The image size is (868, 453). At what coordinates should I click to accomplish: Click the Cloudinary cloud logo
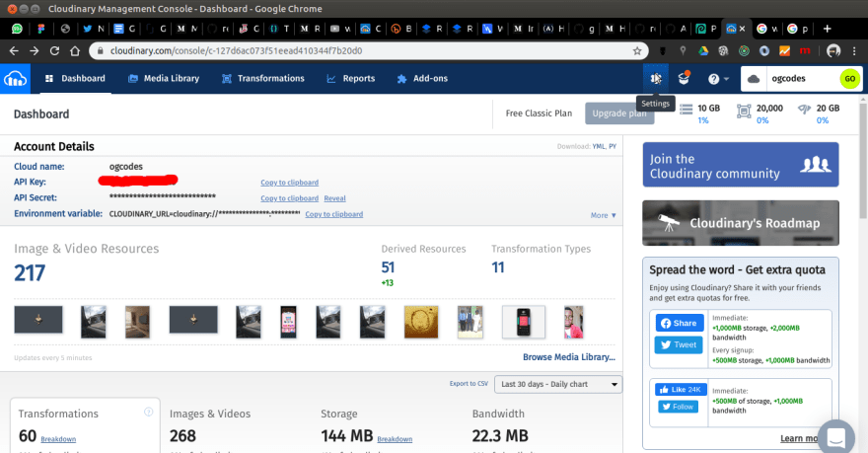15,79
